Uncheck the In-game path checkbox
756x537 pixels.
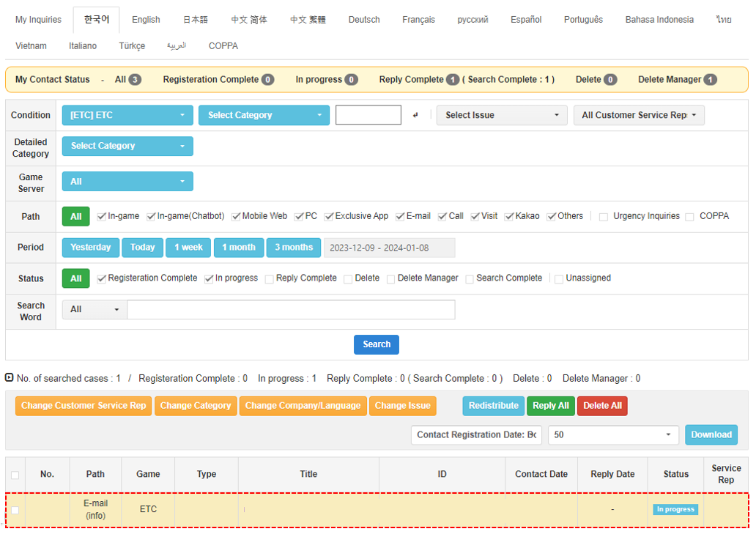[101, 216]
